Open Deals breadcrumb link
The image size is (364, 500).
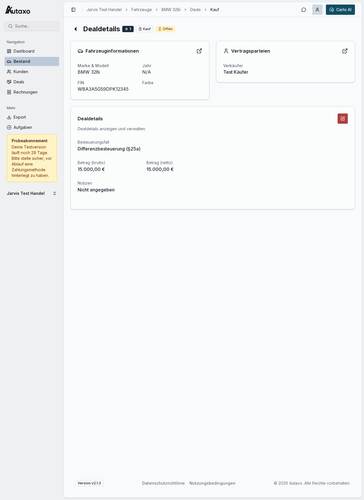[195, 10]
